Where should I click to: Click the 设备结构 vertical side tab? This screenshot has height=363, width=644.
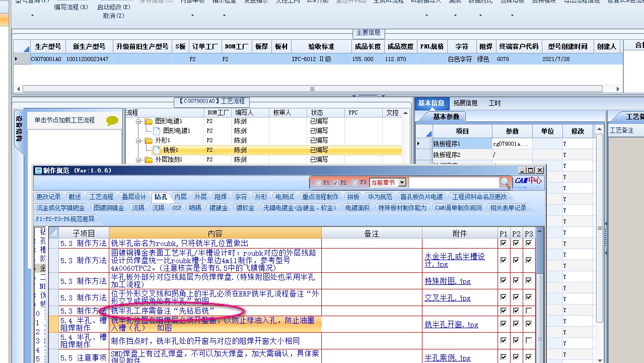[19, 129]
